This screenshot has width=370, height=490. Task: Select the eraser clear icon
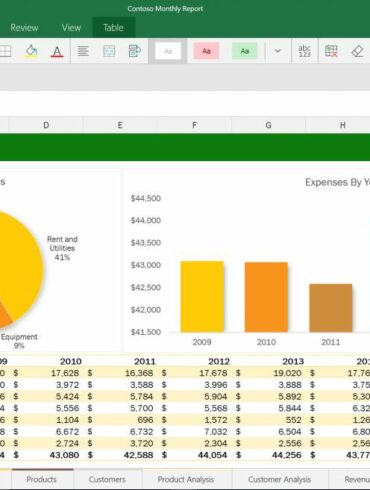[357, 51]
